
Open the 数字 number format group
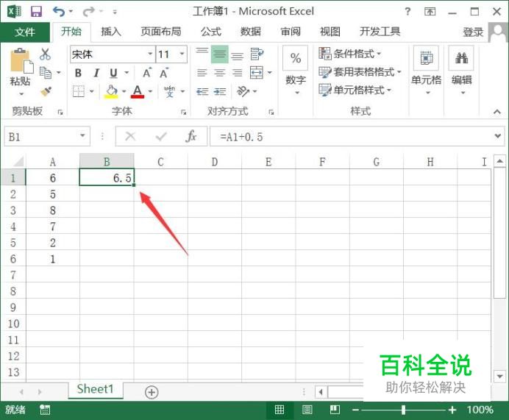(x=296, y=71)
